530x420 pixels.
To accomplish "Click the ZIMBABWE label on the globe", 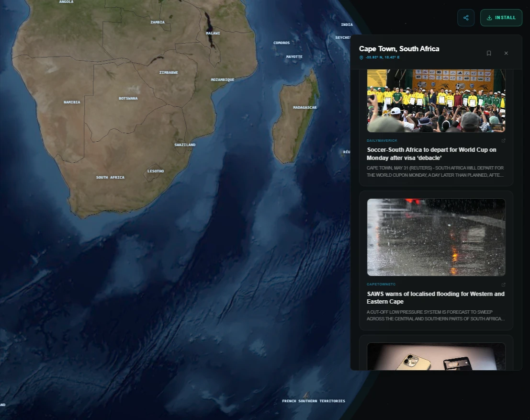I will click(169, 72).
